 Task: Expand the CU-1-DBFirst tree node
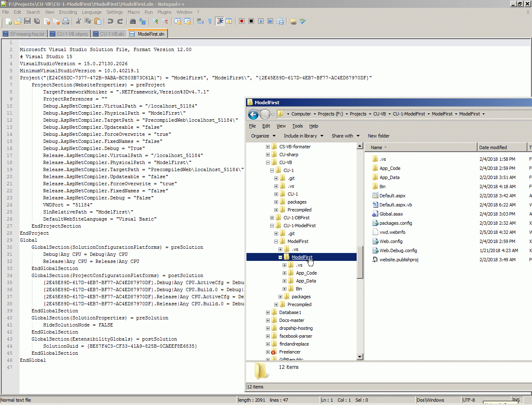(x=272, y=218)
